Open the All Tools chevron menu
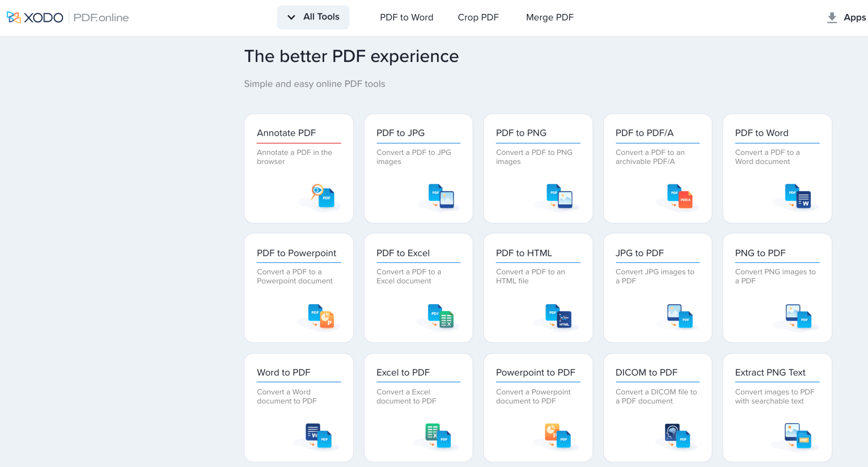This screenshot has height=467, width=868. [291, 17]
